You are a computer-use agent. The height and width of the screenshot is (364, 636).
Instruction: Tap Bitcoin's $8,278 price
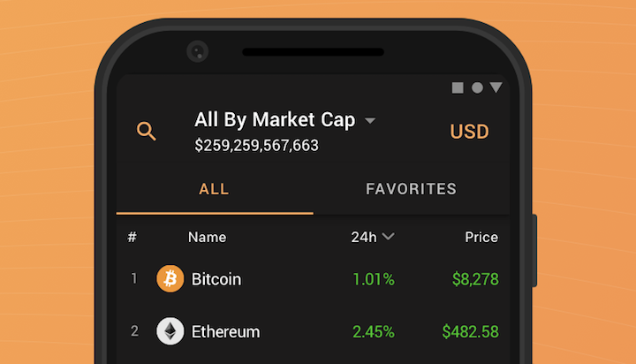point(475,279)
